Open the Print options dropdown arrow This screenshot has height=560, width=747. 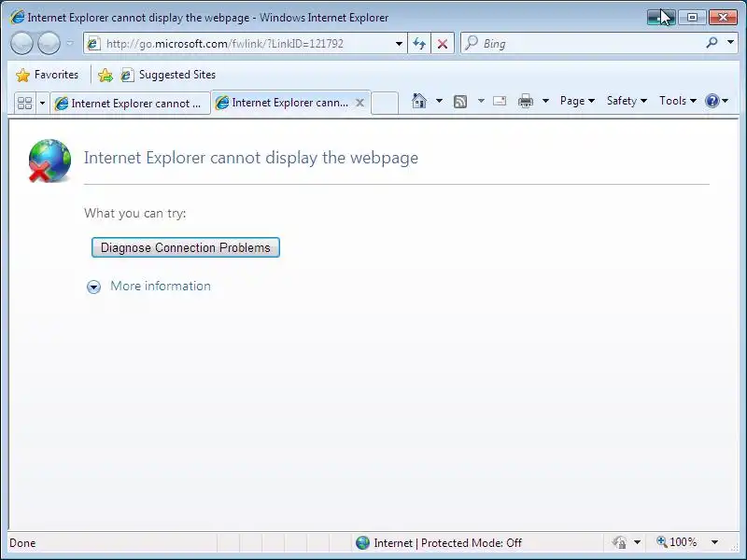tap(546, 101)
